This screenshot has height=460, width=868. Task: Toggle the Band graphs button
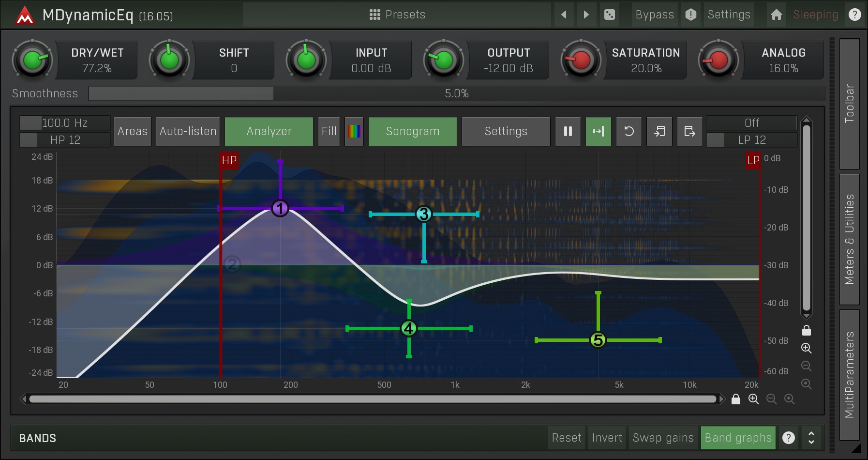point(738,438)
